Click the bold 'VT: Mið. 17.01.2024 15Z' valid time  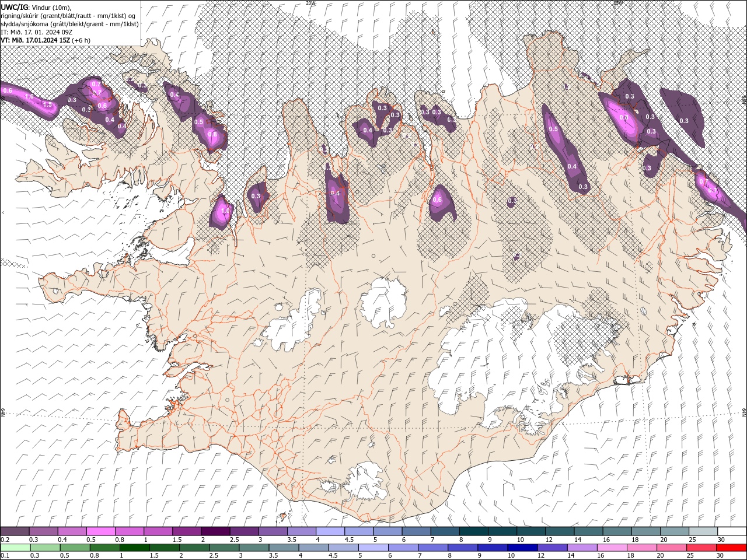click(x=36, y=40)
